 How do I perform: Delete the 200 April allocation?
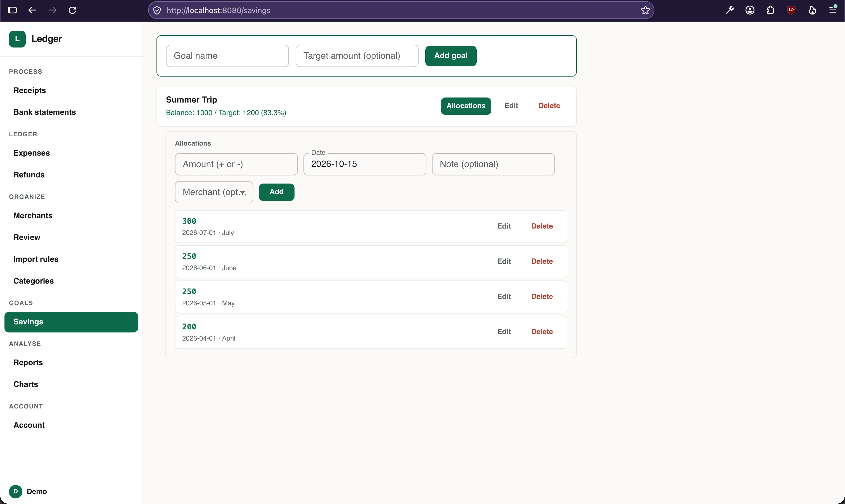[x=542, y=331]
